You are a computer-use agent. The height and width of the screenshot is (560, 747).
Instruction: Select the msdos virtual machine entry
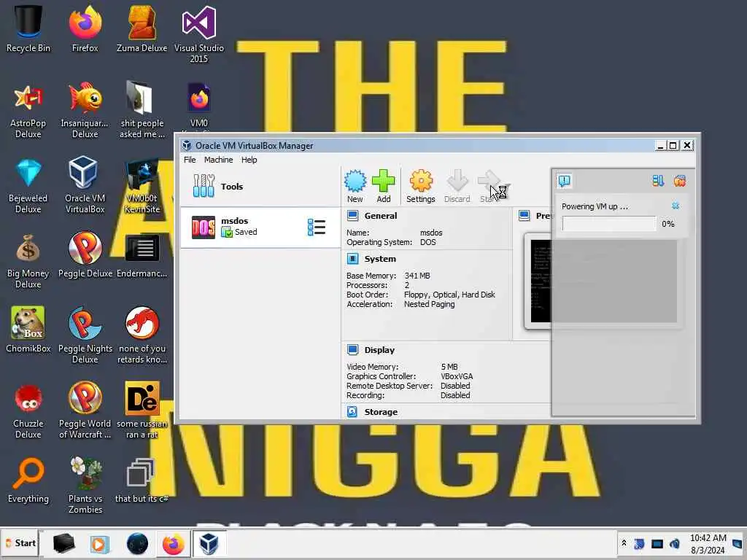click(260, 227)
